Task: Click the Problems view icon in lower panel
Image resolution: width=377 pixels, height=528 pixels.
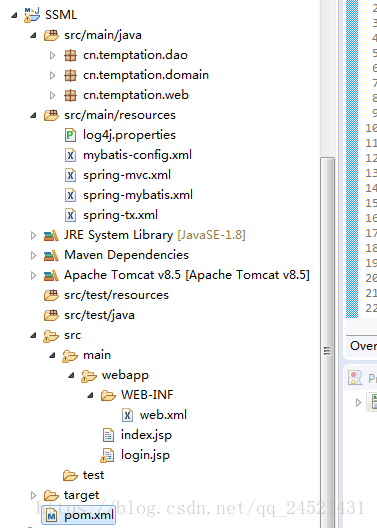Action: (355, 378)
